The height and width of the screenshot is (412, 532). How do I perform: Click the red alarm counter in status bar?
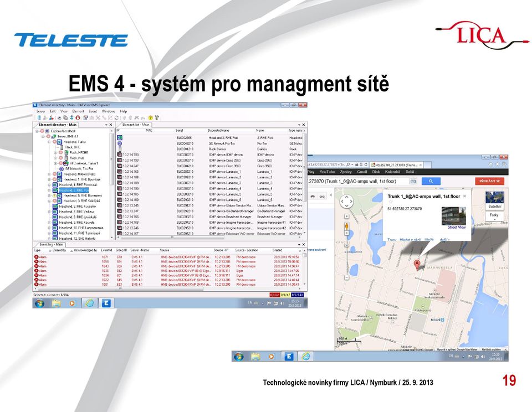pyautogui.click(x=274, y=295)
